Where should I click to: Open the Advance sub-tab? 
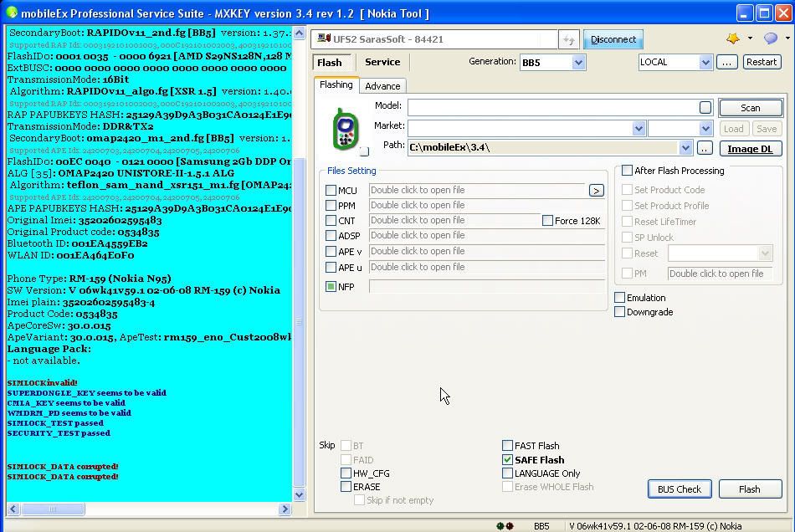coord(382,86)
